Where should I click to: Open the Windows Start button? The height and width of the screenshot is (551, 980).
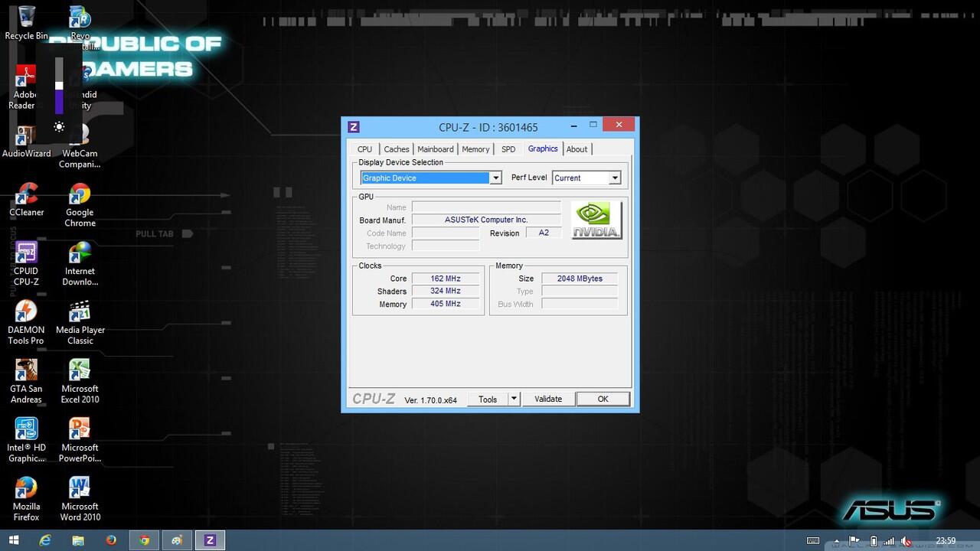(x=14, y=540)
